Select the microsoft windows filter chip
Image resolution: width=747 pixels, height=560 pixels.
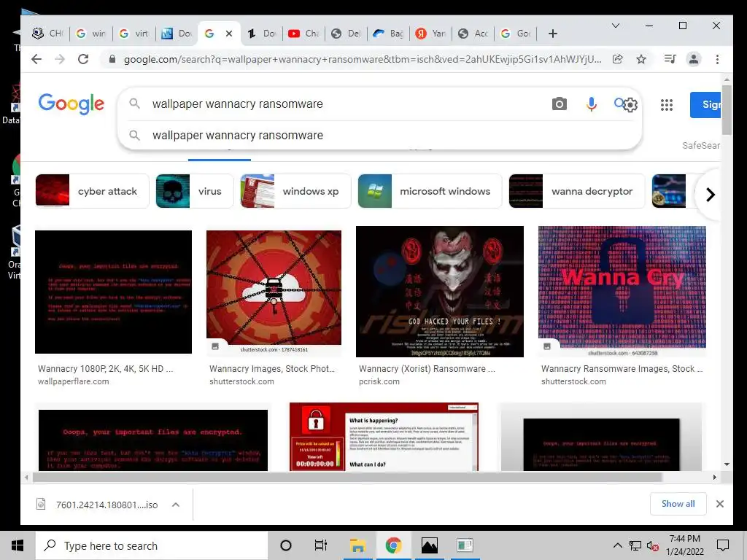430,191
